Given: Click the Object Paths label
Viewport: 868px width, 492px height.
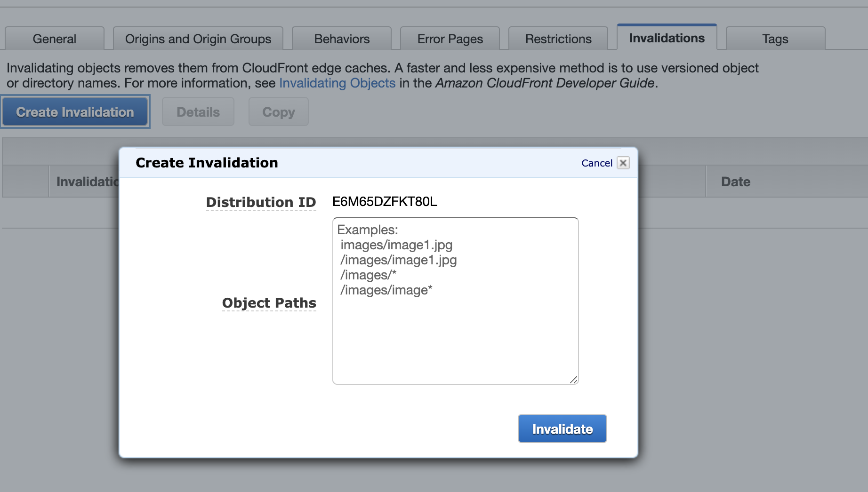Looking at the screenshot, I should (269, 303).
